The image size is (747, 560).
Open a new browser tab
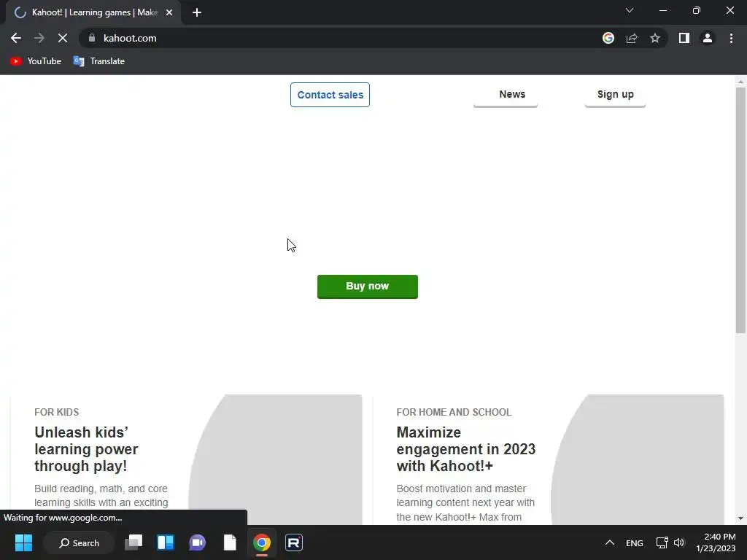(x=197, y=12)
